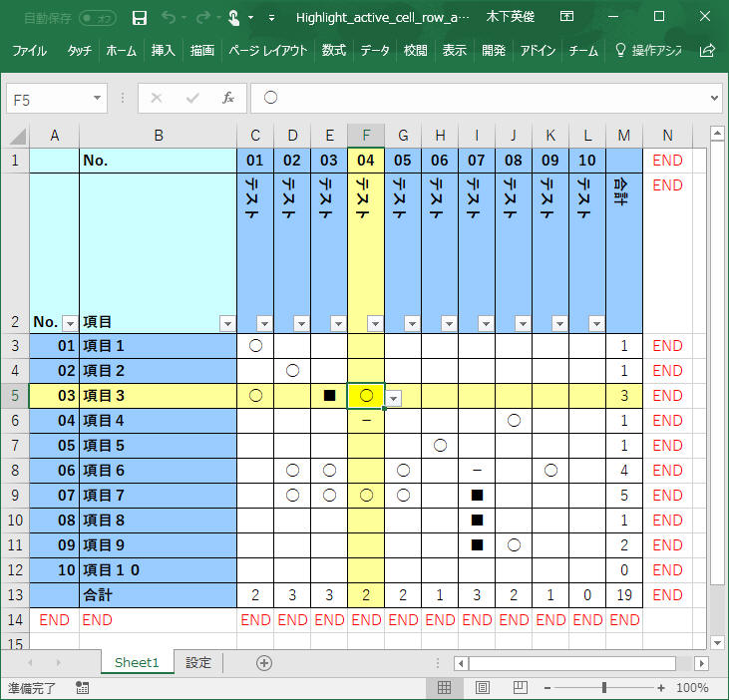Click the macro record icon in status bar
The width and height of the screenshot is (729, 700).
(82, 688)
